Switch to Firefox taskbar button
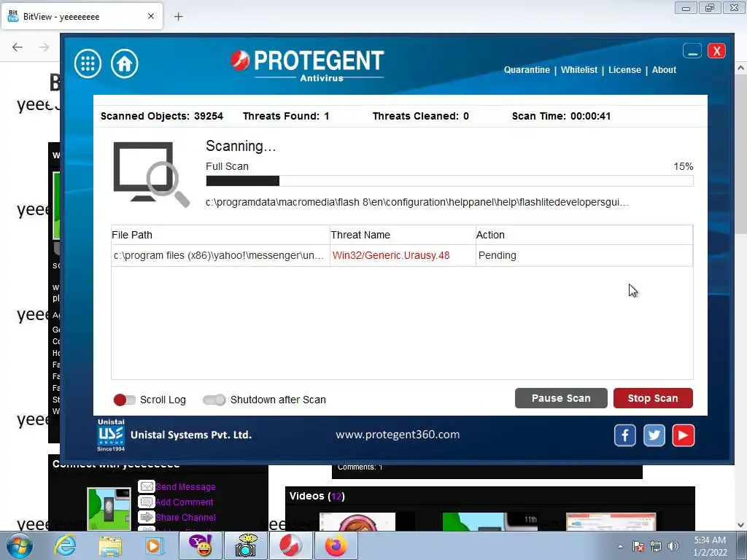 [336, 545]
